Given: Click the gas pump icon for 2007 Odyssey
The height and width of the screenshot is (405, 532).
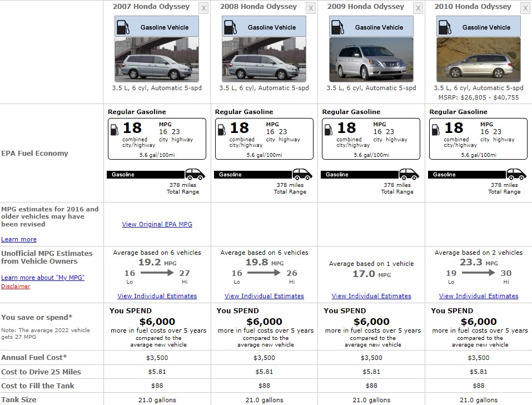Looking at the screenshot, I should [123, 27].
